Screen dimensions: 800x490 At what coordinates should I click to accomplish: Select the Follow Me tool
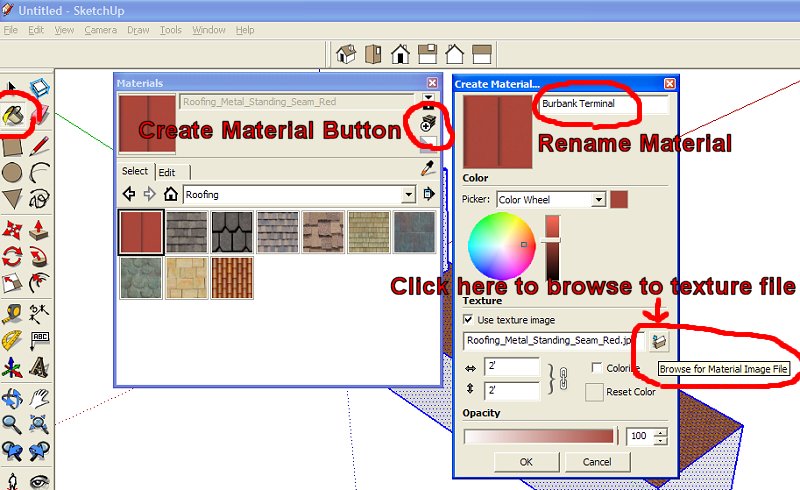pos(39,257)
